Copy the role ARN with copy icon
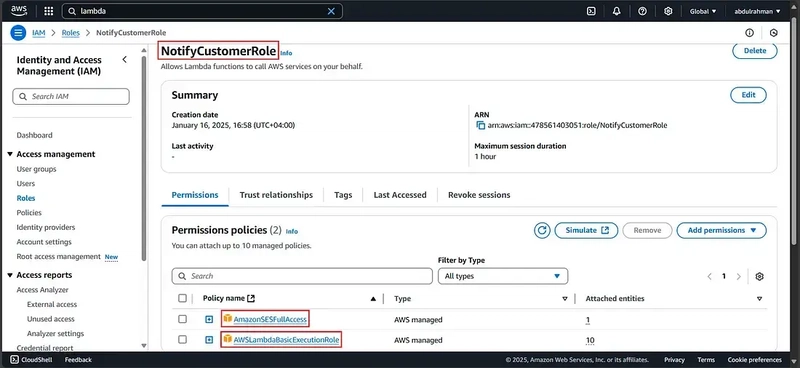 (480, 125)
